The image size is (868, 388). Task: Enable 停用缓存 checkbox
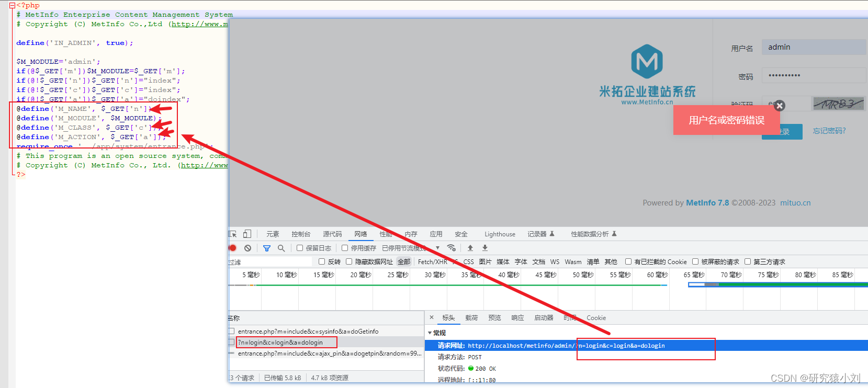345,248
